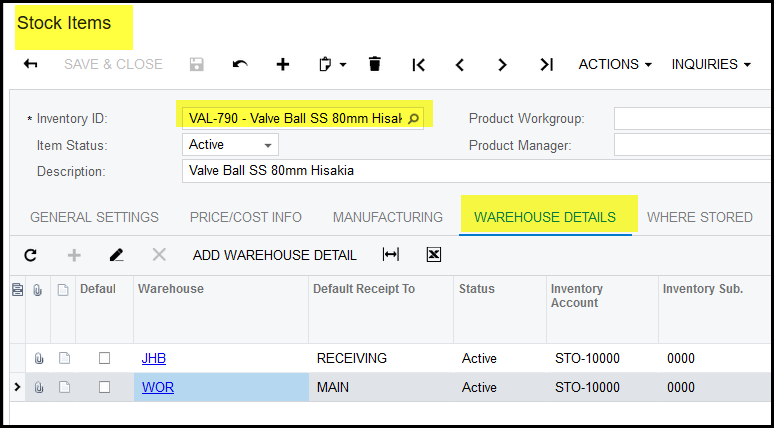Screen dimensions: 774x428
Task: Open the JHB warehouse link
Action: tap(154, 358)
